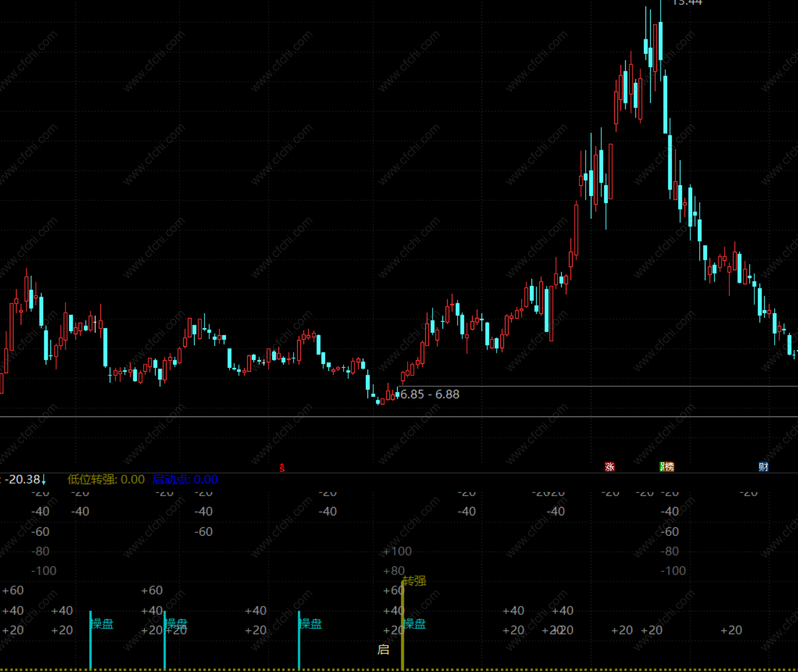
Task: Open the green 跌 info marker
Action: [x=662, y=467]
